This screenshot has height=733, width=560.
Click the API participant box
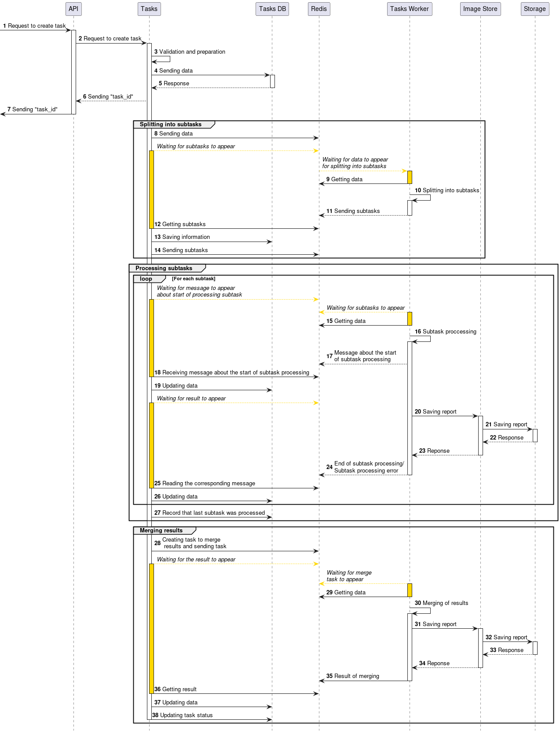tap(73, 9)
